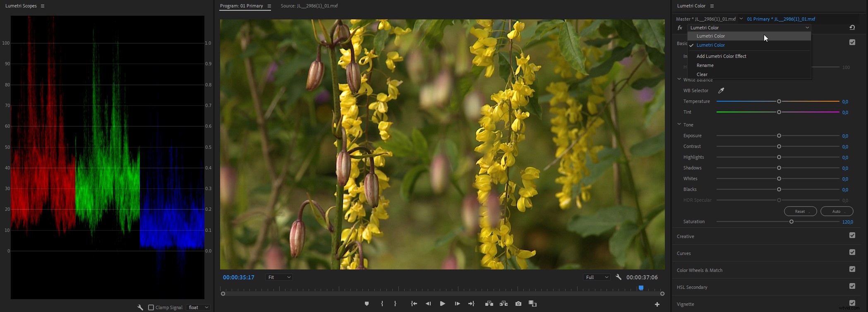Click the Contrast slider handle
Image resolution: width=868 pixels, height=312 pixels.
779,146
